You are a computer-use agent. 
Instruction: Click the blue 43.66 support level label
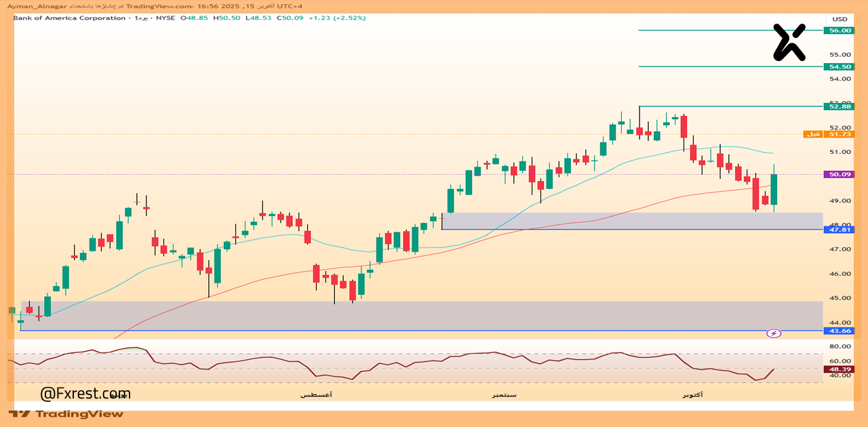(838, 331)
